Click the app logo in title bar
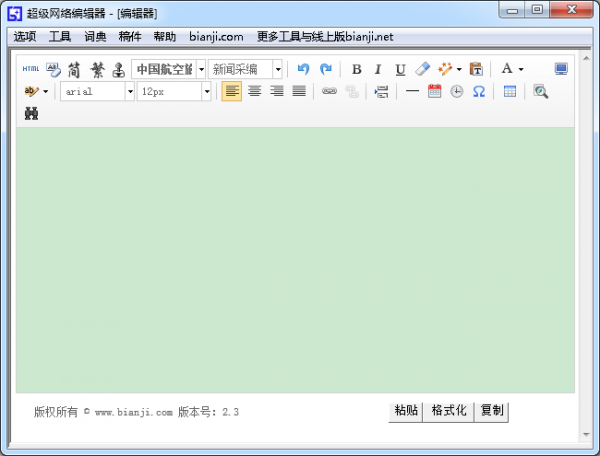 coord(15,14)
